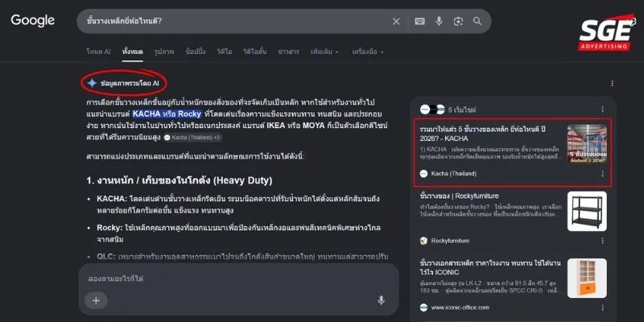Expand the เครื่องมือ dropdown

368,52
